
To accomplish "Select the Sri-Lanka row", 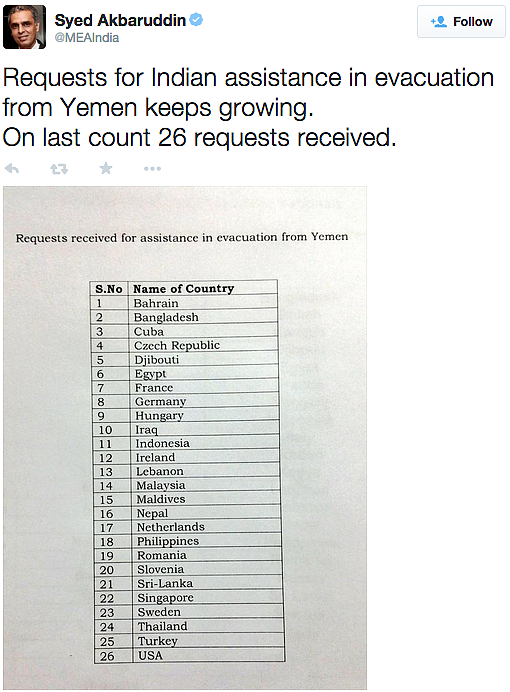I will (x=188, y=584).
